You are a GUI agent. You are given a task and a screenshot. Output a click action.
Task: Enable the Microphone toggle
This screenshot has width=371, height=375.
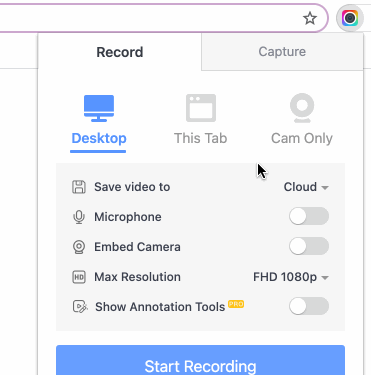pyautogui.click(x=309, y=216)
